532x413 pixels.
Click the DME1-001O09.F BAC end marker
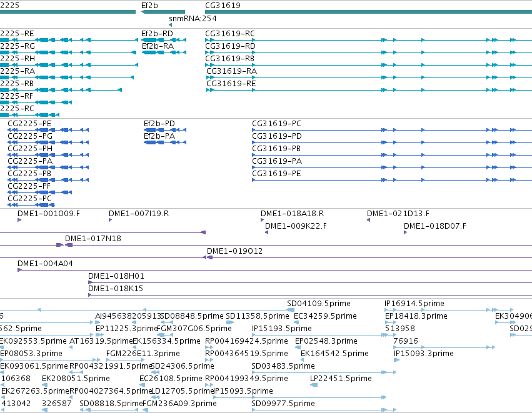(19, 220)
